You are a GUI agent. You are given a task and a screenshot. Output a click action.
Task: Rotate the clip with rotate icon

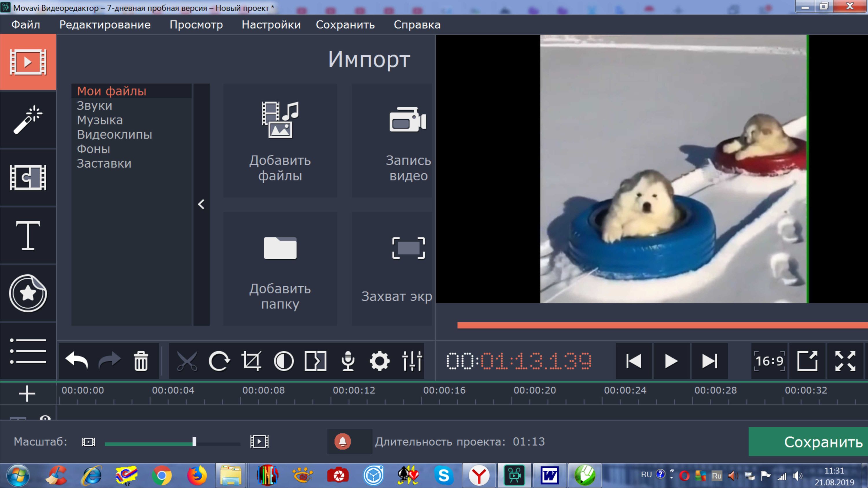219,361
